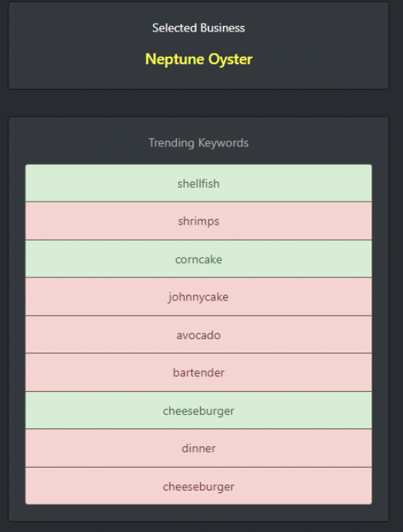The width and height of the screenshot is (403, 532).
Task: Pick the bartender trending keyword
Action: pos(198,373)
